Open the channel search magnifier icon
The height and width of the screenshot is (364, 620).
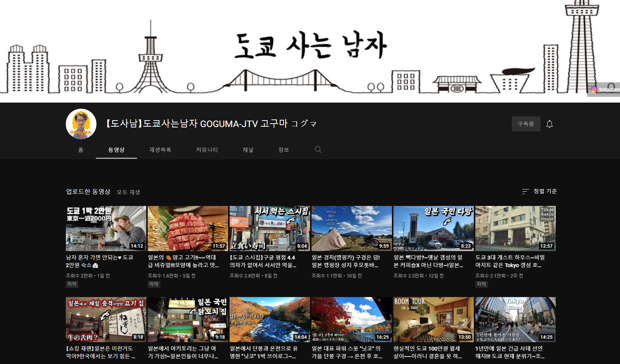[x=318, y=150]
